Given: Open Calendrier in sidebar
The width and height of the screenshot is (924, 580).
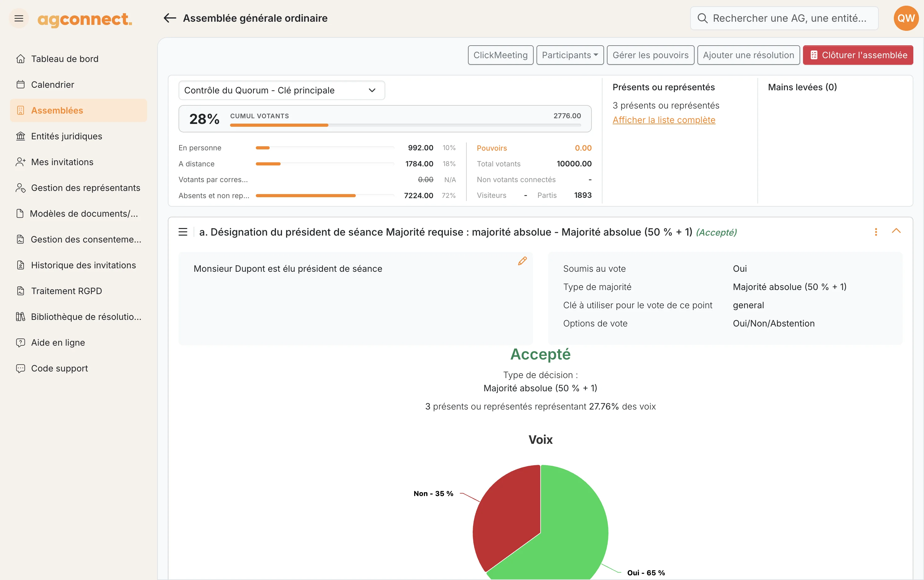Looking at the screenshot, I should 79,84.
